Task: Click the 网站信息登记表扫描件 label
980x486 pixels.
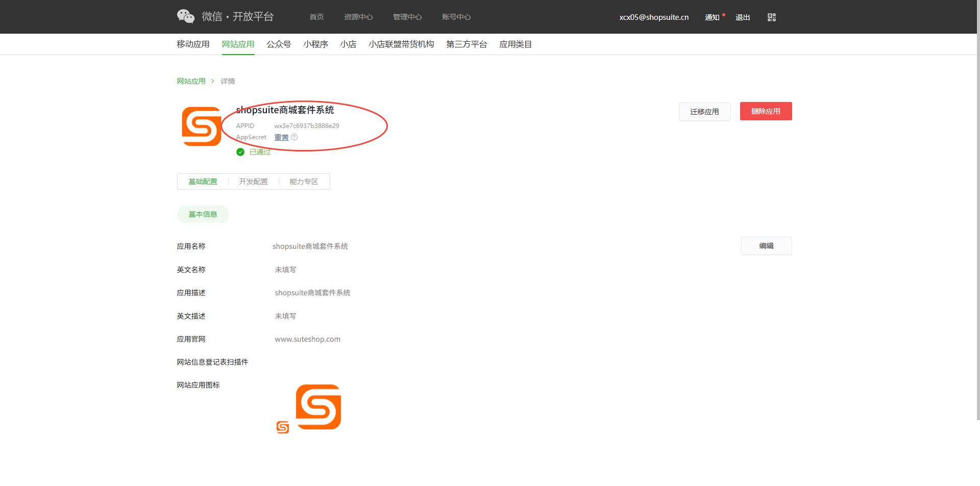Action: 212,362
